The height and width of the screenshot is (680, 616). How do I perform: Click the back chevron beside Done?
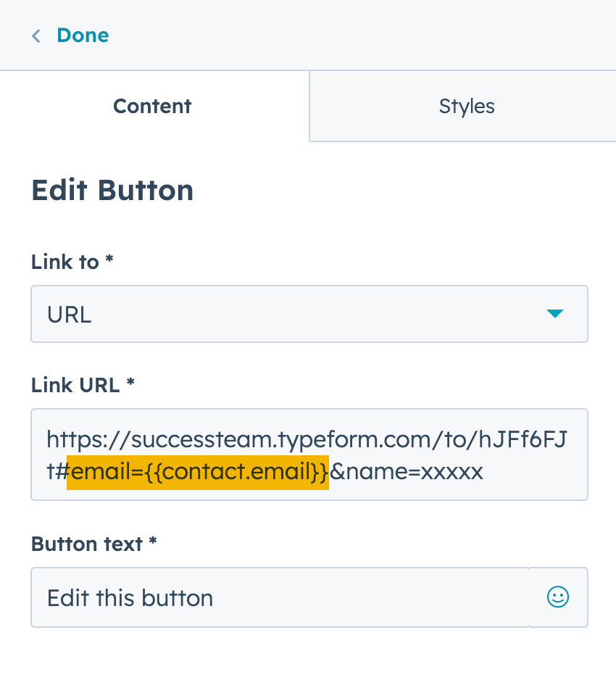pos(36,36)
